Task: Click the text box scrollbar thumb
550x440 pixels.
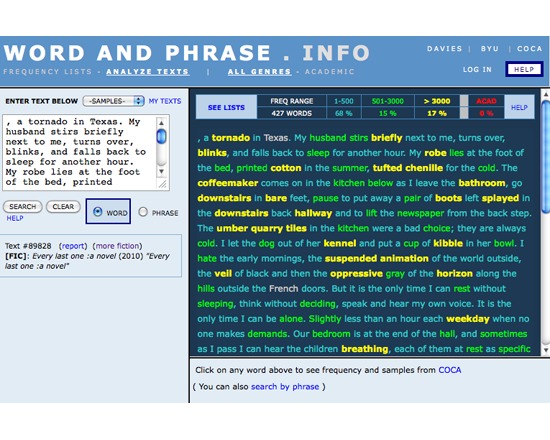Action: coord(161,136)
